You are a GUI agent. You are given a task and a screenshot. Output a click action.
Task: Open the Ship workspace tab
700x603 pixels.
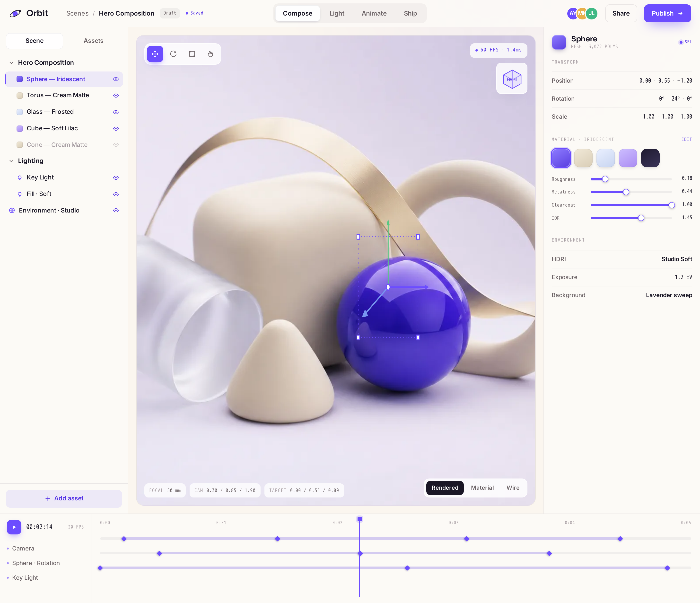pos(410,14)
